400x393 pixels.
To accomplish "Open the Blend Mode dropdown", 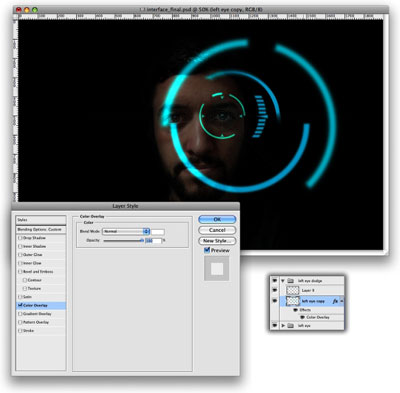I will point(126,231).
